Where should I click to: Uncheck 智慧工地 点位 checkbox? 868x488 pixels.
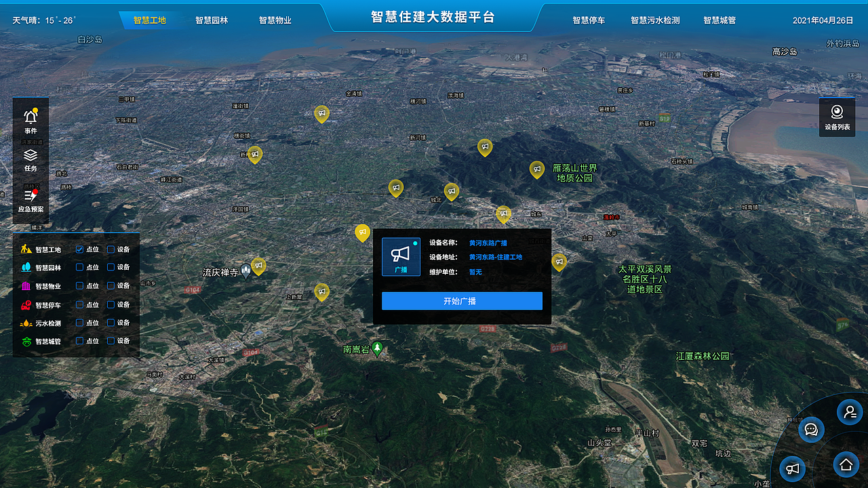coord(79,249)
